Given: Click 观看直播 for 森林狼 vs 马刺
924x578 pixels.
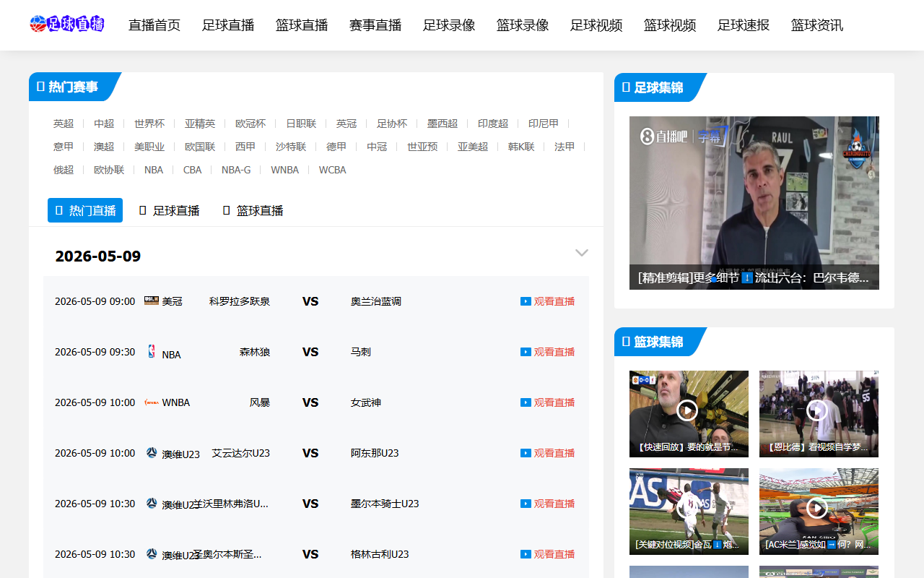Looking at the screenshot, I should pos(554,352).
